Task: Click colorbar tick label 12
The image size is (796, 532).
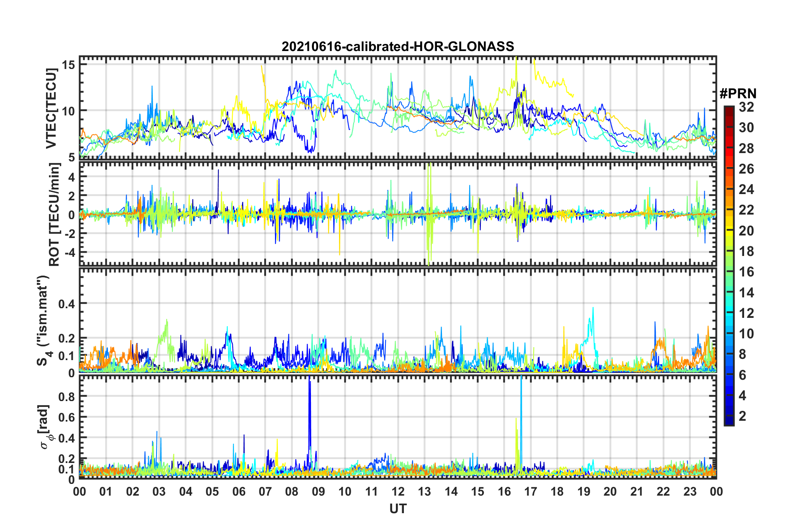Action: coord(746,313)
